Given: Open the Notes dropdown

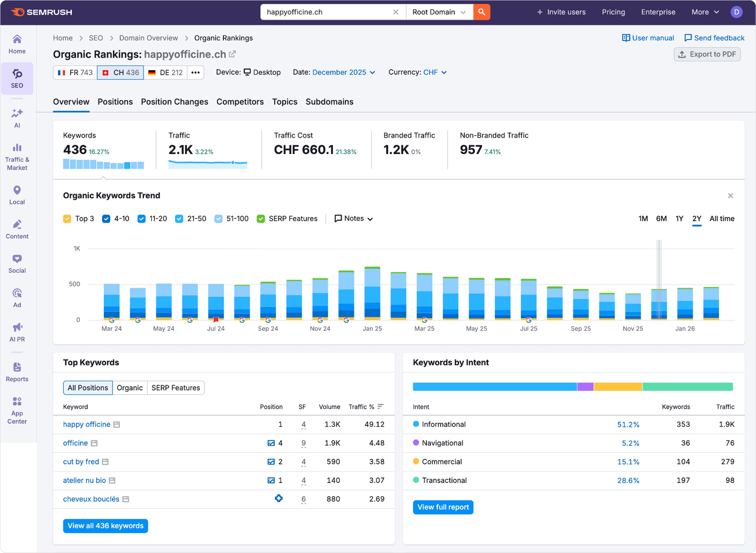Looking at the screenshot, I should point(354,219).
